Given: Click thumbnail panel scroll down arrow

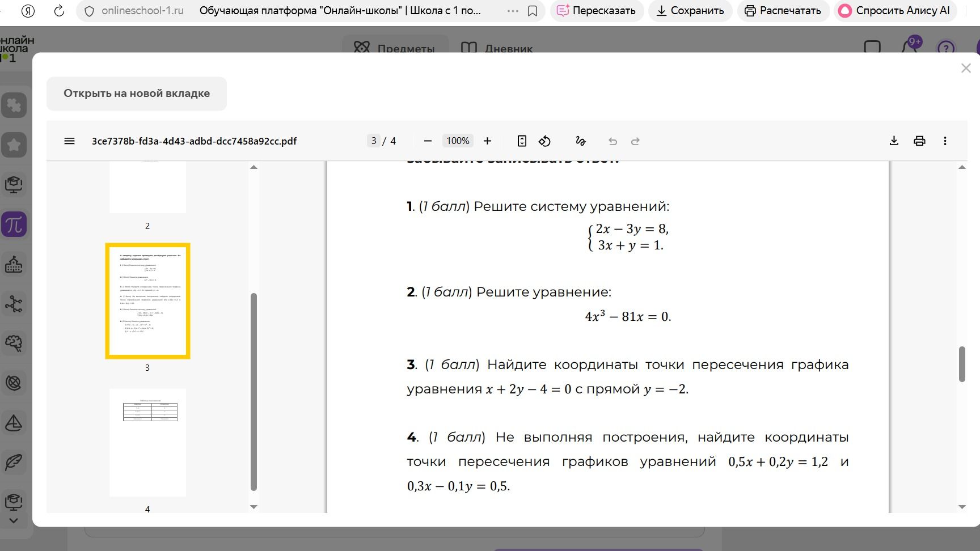Looking at the screenshot, I should 254,507.
